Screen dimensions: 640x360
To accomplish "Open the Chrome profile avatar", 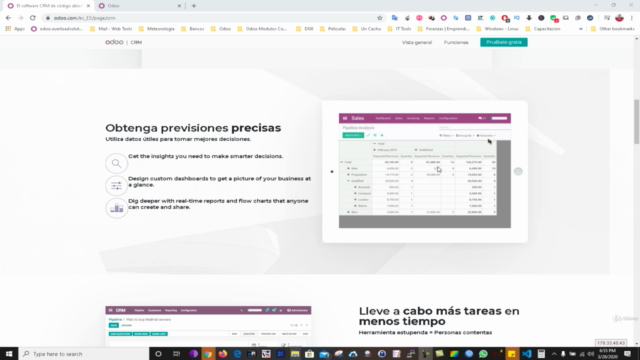I will [619, 18].
